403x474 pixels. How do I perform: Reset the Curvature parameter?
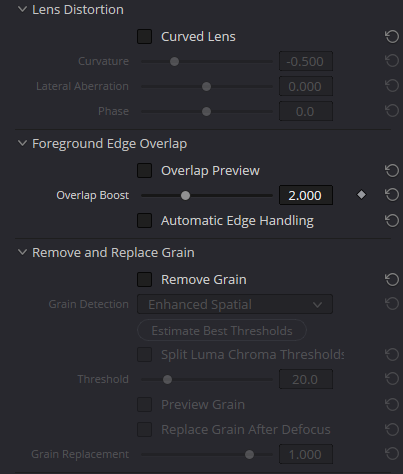tap(392, 61)
